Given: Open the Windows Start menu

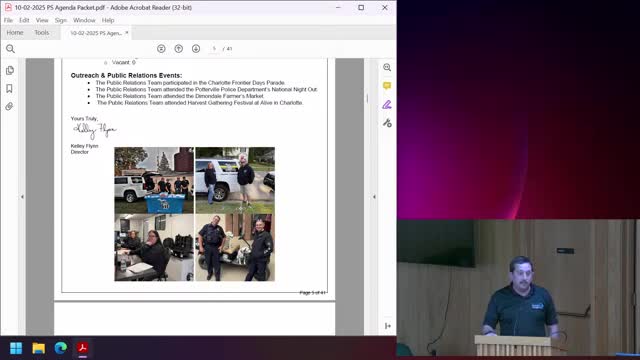Looking at the screenshot, I should pos(16,348).
